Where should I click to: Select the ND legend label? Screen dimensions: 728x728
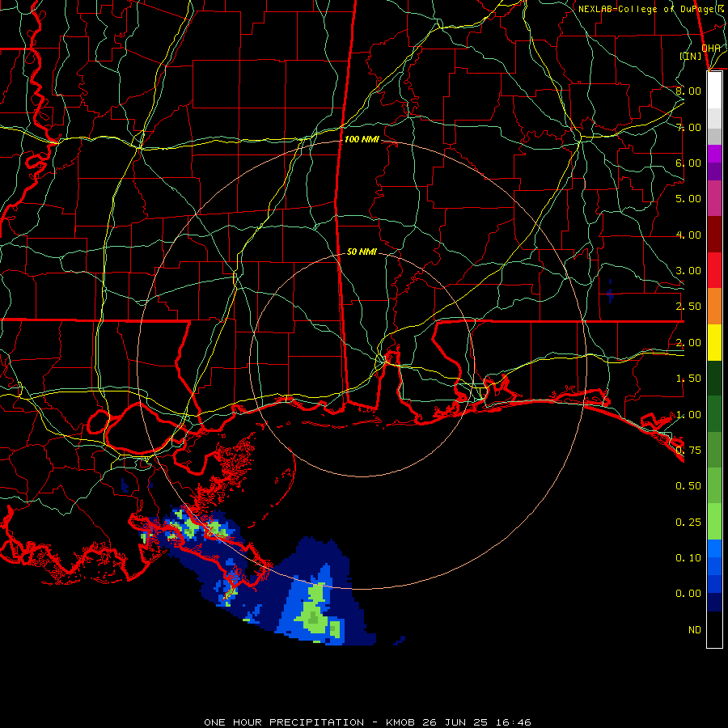click(695, 630)
